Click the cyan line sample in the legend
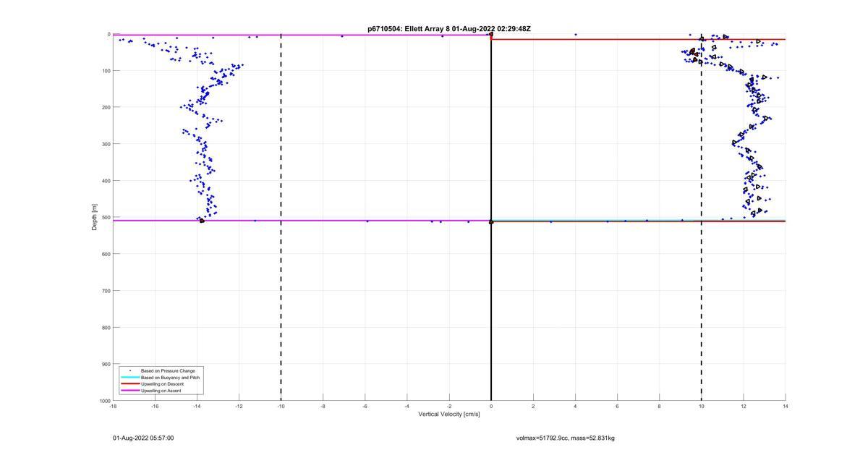This screenshot has width=868, height=450. (129, 378)
